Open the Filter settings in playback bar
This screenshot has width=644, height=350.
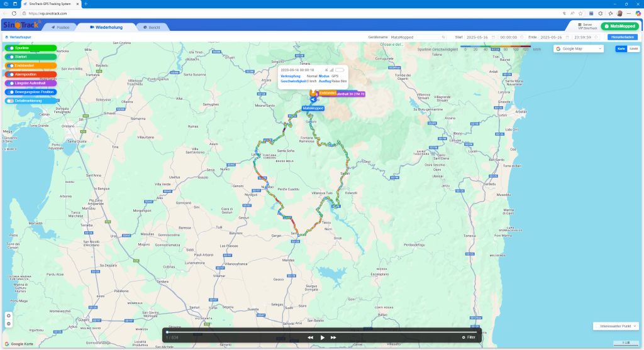tap(468, 337)
